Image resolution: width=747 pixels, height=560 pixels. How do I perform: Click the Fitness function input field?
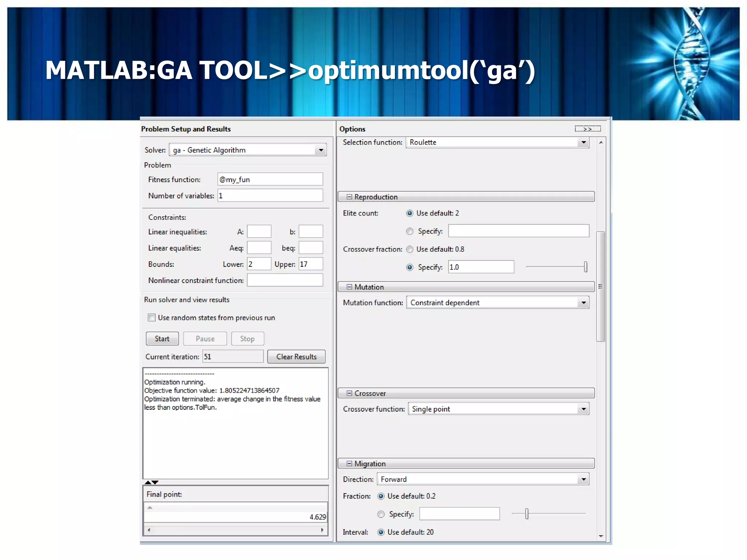(270, 179)
